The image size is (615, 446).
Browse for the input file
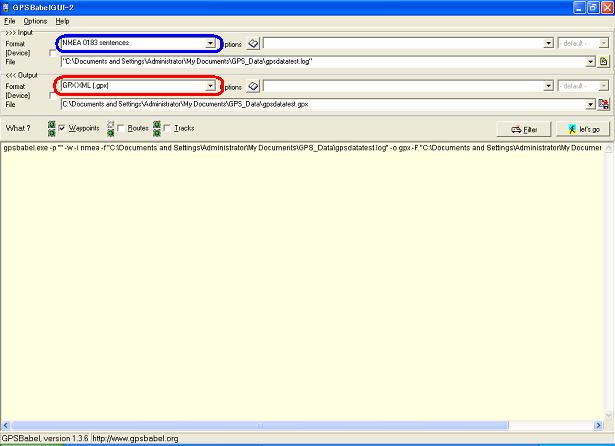click(604, 62)
